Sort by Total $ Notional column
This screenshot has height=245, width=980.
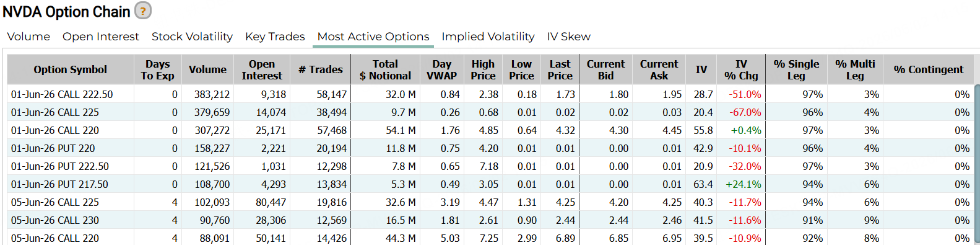(x=385, y=69)
